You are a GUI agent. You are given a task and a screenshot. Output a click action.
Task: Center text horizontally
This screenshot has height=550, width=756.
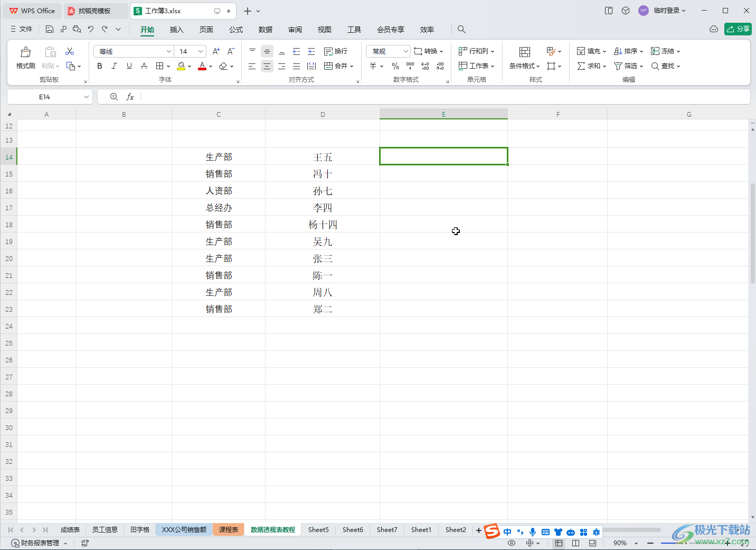point(267,66)
